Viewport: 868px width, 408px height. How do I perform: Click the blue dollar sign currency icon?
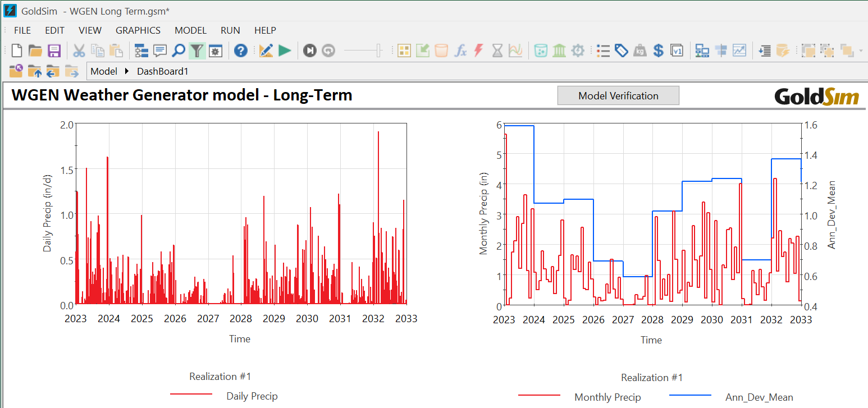(x=659, y=51)
